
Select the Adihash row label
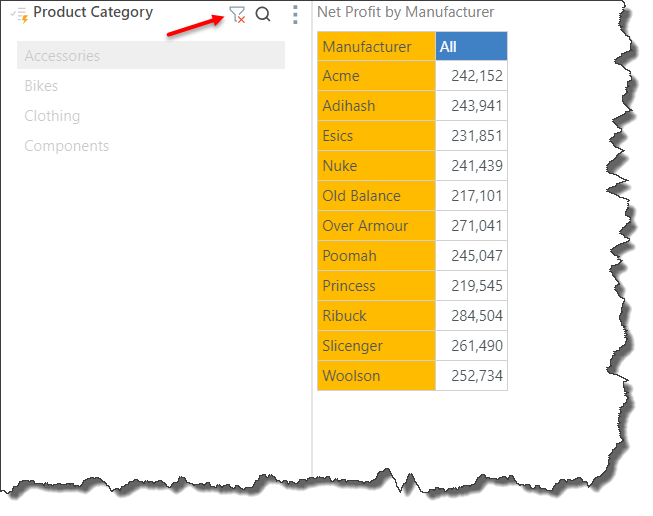click(x=376, y=106)
